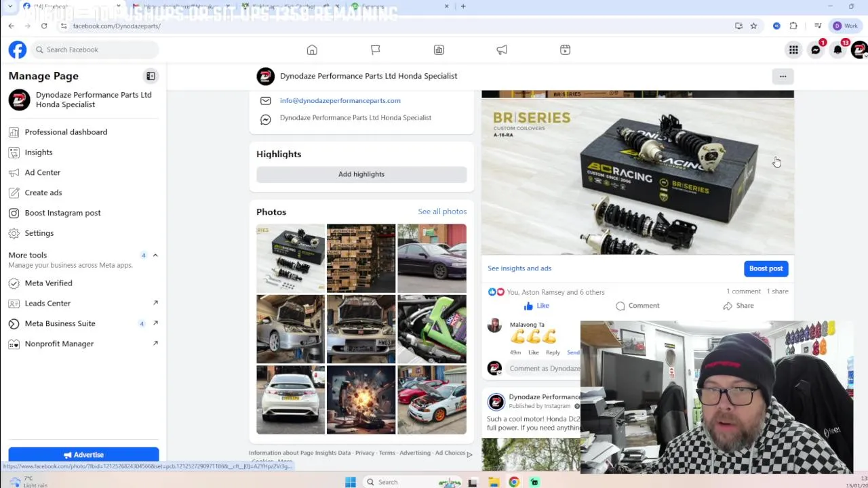The image size is (868, 488).
Task: Share the BC Racing coilovers post
Action: coord(738,306)
